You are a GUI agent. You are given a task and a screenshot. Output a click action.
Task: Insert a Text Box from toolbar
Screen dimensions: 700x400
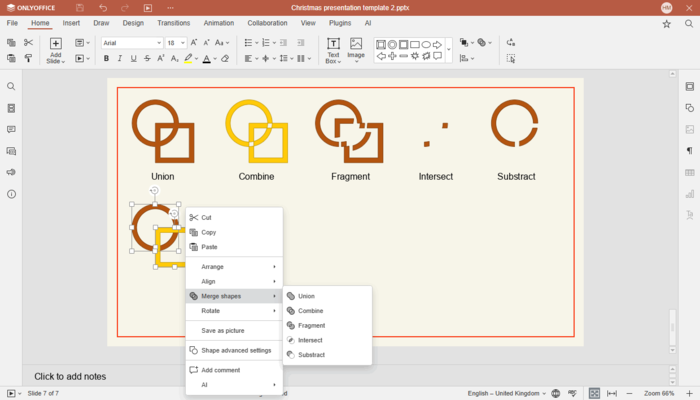[x=333, y=50]
